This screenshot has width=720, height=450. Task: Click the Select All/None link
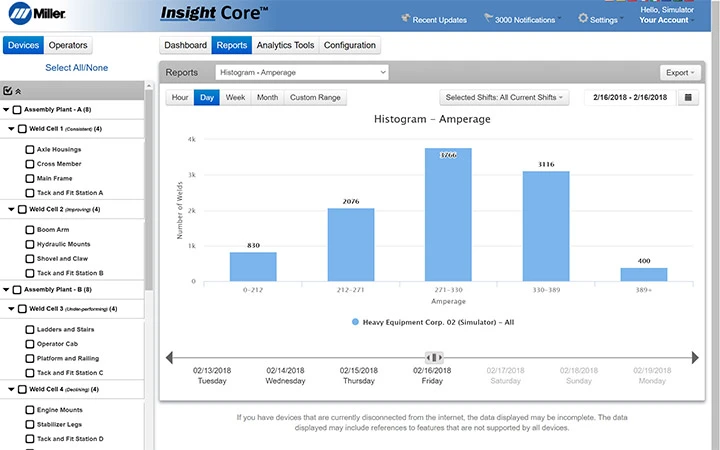tap(77, 68)
